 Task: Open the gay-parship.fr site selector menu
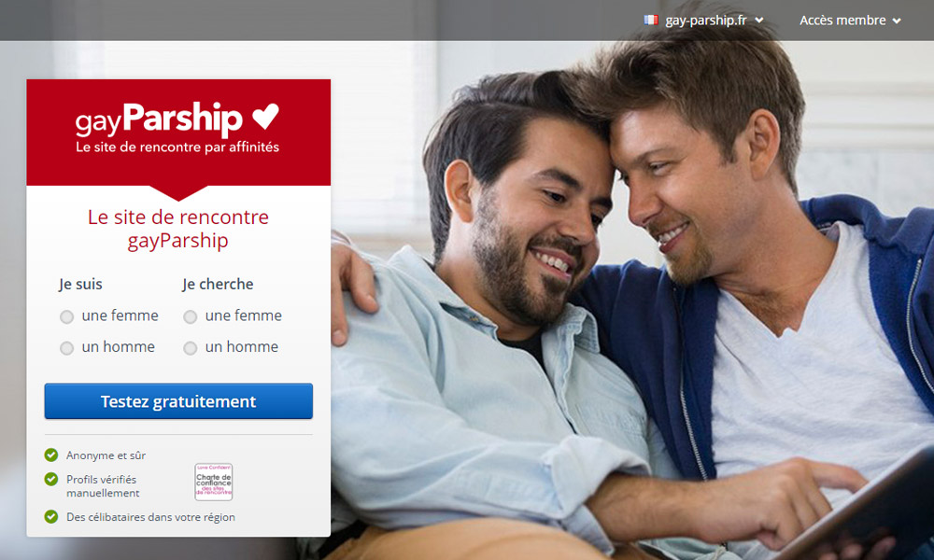point(704,21)
